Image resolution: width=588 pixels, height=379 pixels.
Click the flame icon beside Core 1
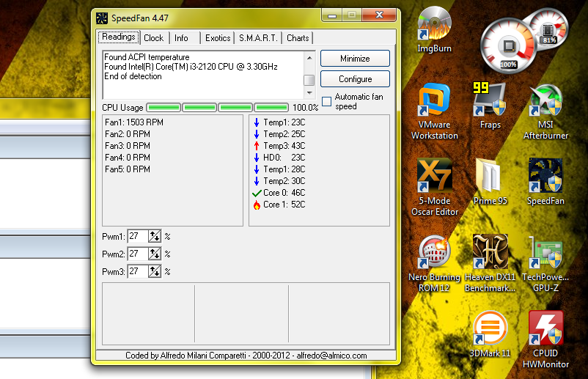coord(257,205)
